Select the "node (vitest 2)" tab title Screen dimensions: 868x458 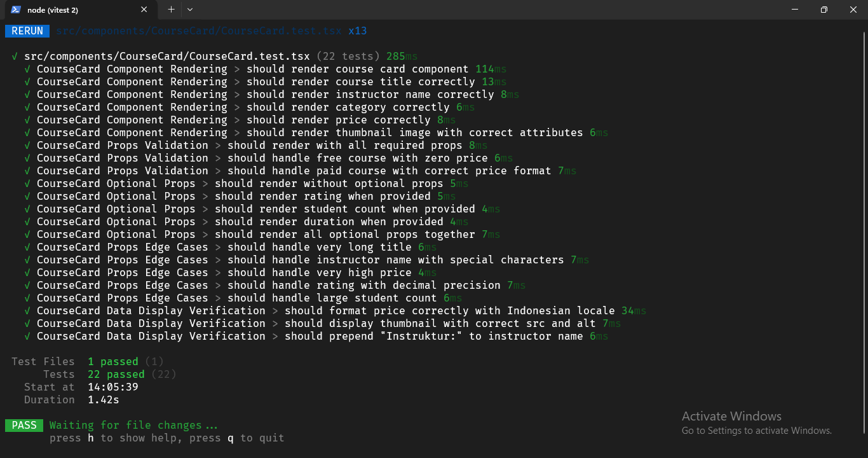click(53, 10)
